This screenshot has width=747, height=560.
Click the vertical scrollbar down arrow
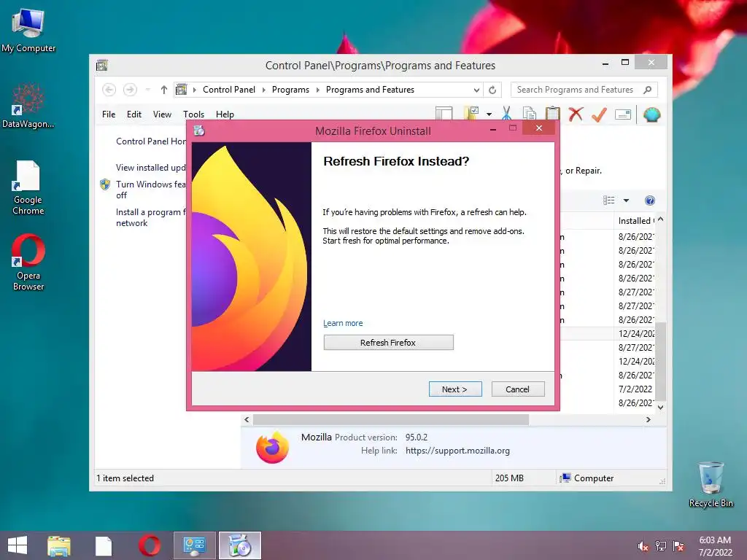(x=661, y=407)
